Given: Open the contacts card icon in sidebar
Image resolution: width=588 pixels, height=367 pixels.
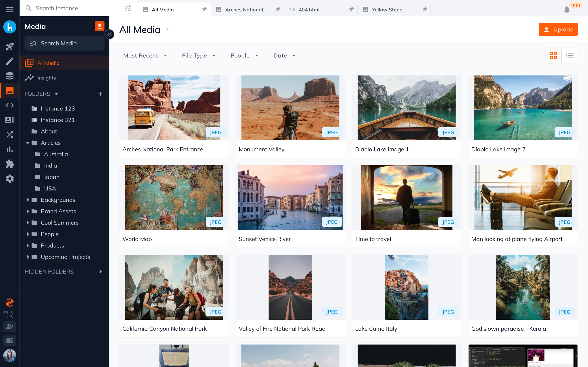Looking at the screenshot, I should tap(10, 120).
